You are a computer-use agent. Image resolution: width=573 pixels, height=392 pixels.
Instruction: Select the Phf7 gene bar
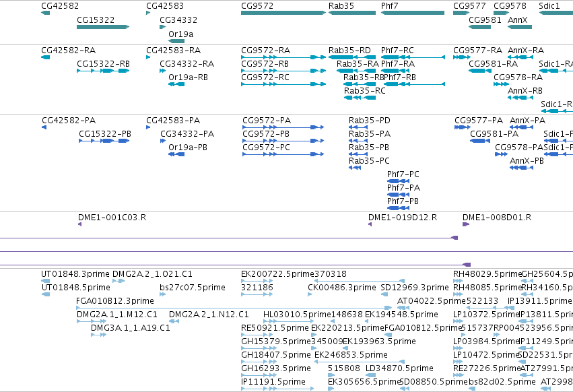(413, 13)
